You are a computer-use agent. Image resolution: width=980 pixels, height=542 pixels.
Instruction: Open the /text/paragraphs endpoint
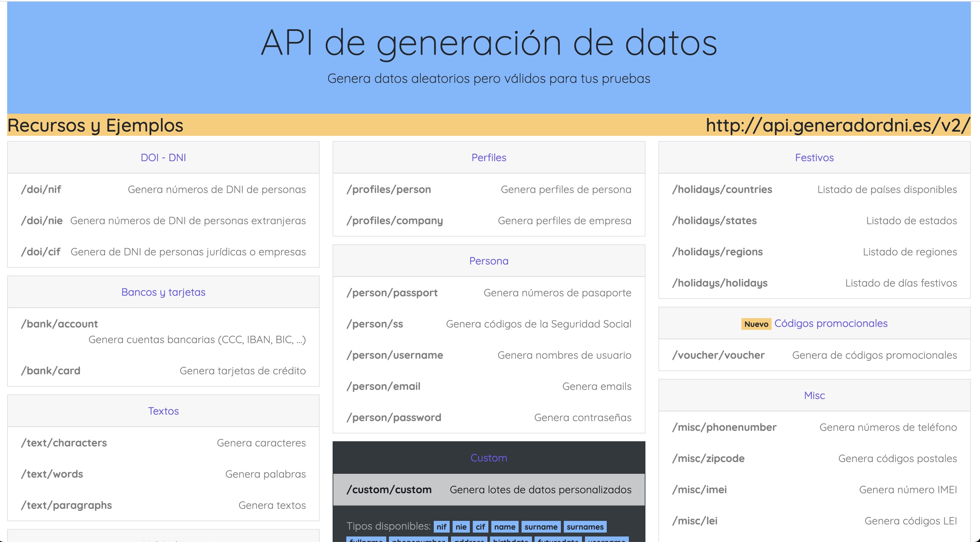(67, 505)
